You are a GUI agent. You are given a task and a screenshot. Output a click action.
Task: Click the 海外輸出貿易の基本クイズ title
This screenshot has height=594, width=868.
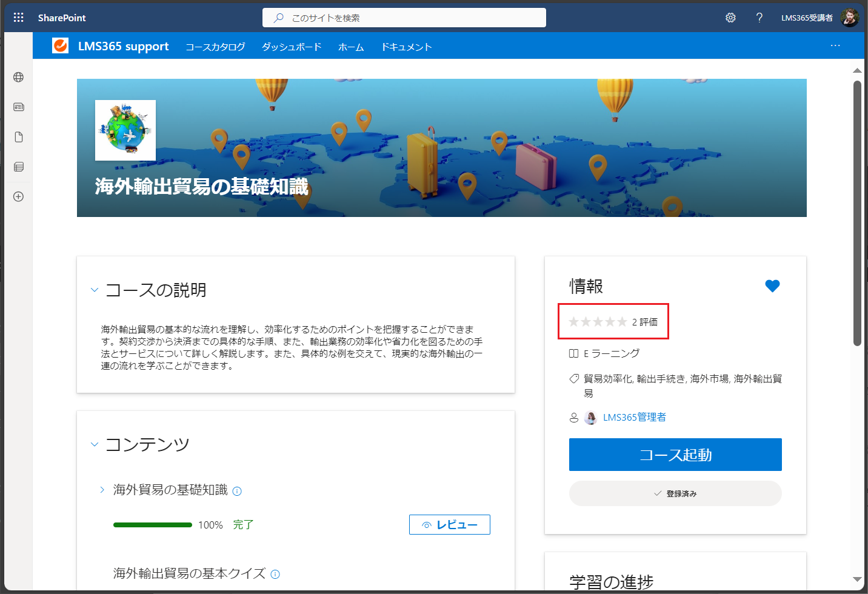click(x=189, y=573)
